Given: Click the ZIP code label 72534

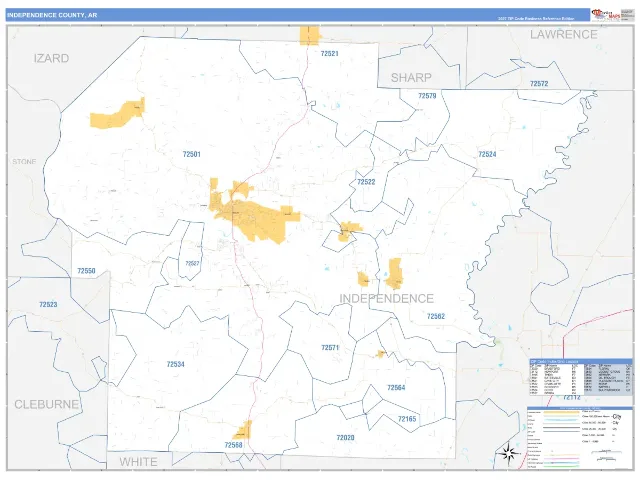Looking at the screenshot, I should pyautogui.click(x=176, y=364).
